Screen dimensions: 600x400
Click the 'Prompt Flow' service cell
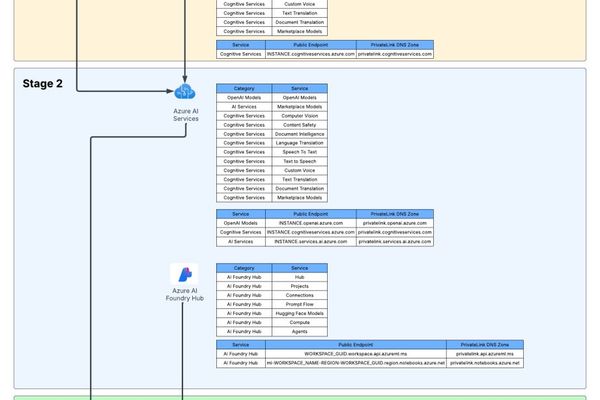click(300, 304)
